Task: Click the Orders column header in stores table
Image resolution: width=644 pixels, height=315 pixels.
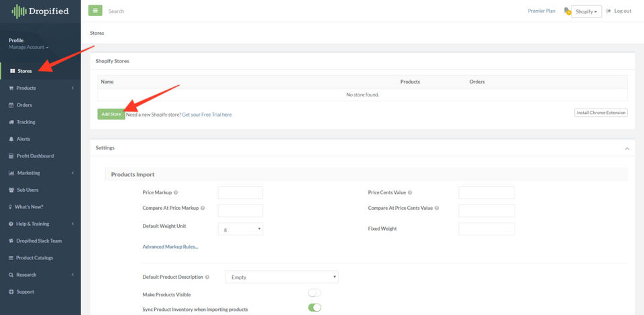Action: [x=477, y=82]
